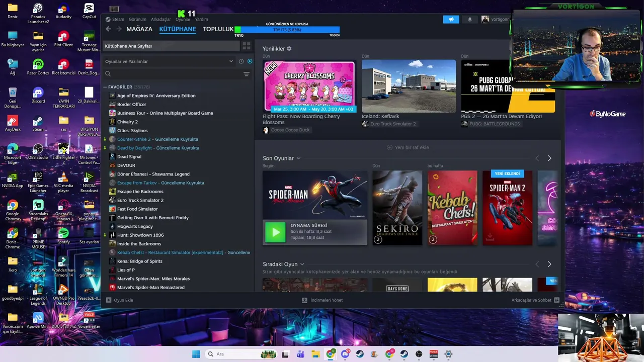Open İndirmeleri Yönet downloads link

click(322, 300)
